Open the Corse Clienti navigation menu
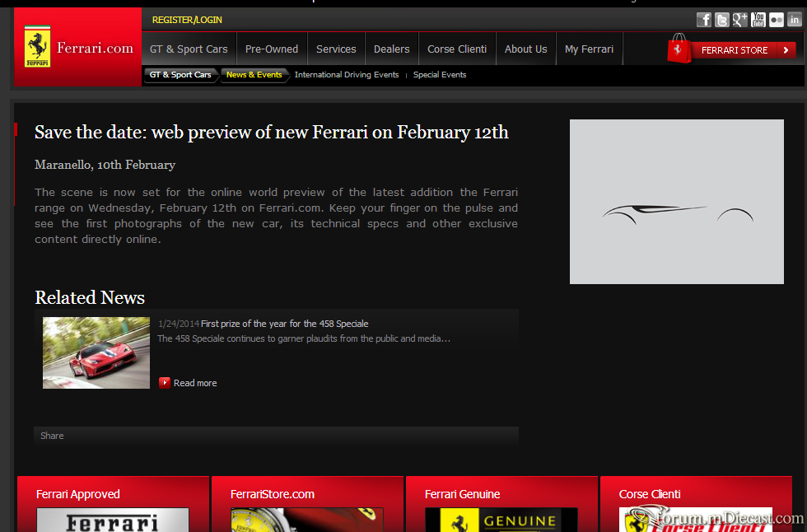Screen dimensions: 807x532 [457, 49]
